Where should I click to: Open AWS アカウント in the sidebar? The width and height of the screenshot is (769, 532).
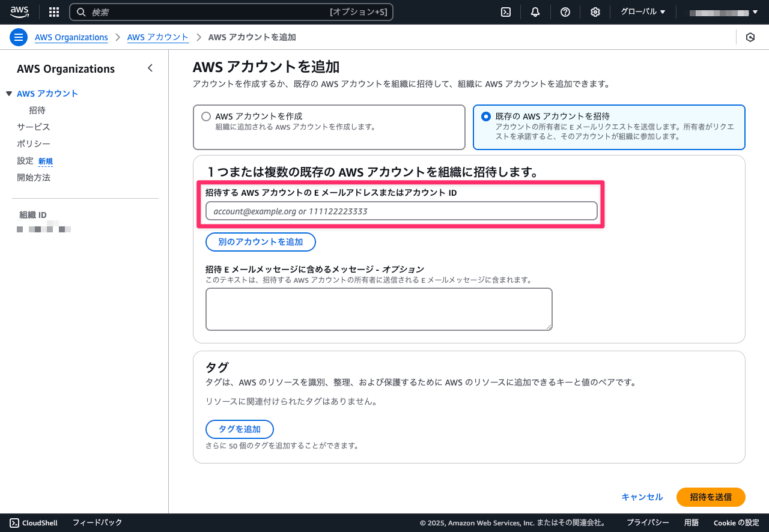(47, 94)
